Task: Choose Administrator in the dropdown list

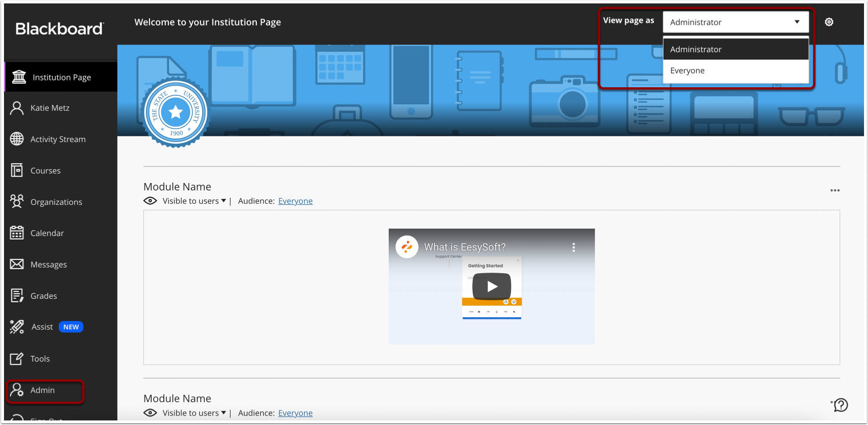Action: [x=736, y=49]
